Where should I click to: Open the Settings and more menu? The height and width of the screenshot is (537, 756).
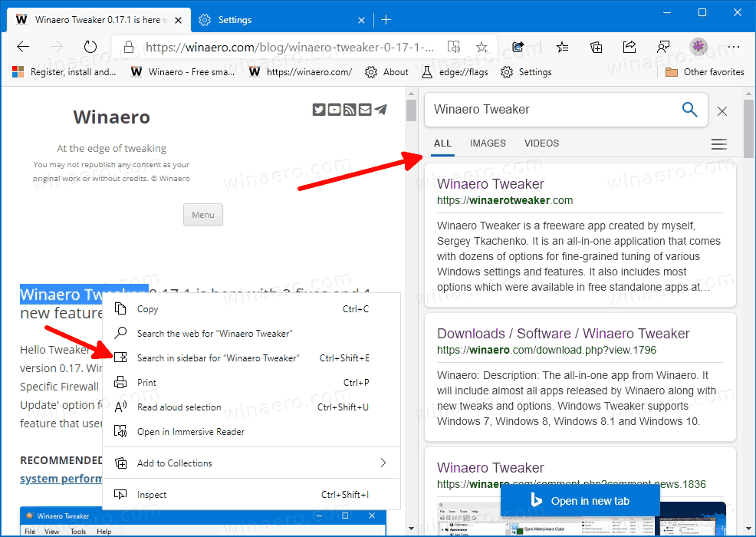734,47
